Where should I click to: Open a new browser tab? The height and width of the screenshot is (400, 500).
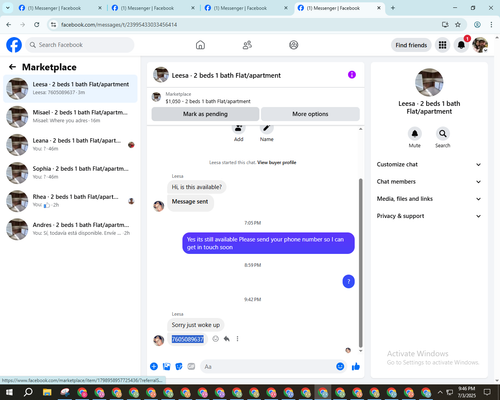pyautogui.click(x=393, y=8)
